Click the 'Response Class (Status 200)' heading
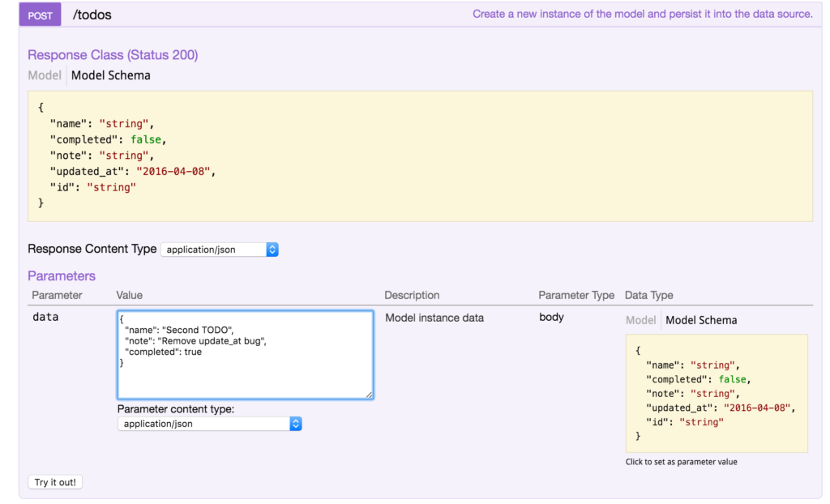This screenshot has width=830, height=504. pyautogui.click(x=113, y=55)
